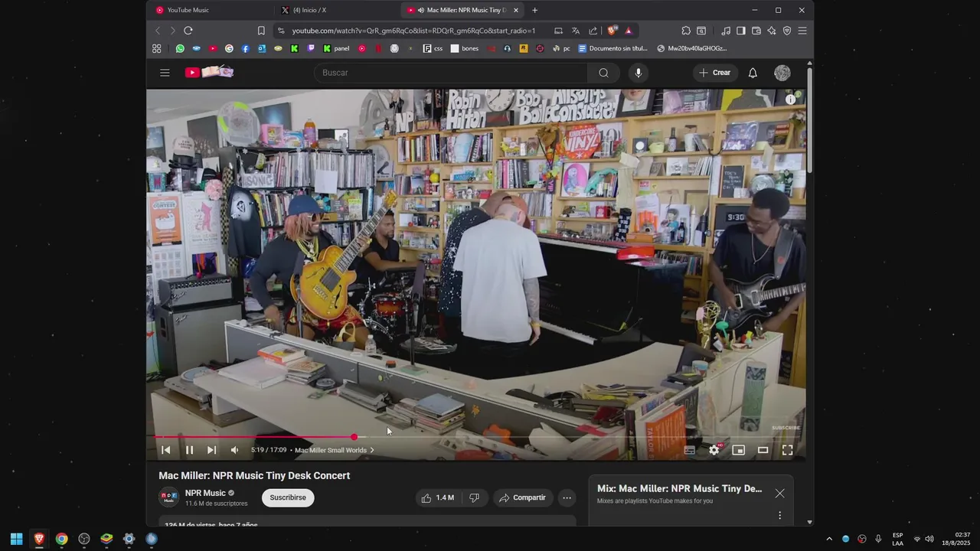
Task: Toggle subtitles on the player
Action: 689,450
